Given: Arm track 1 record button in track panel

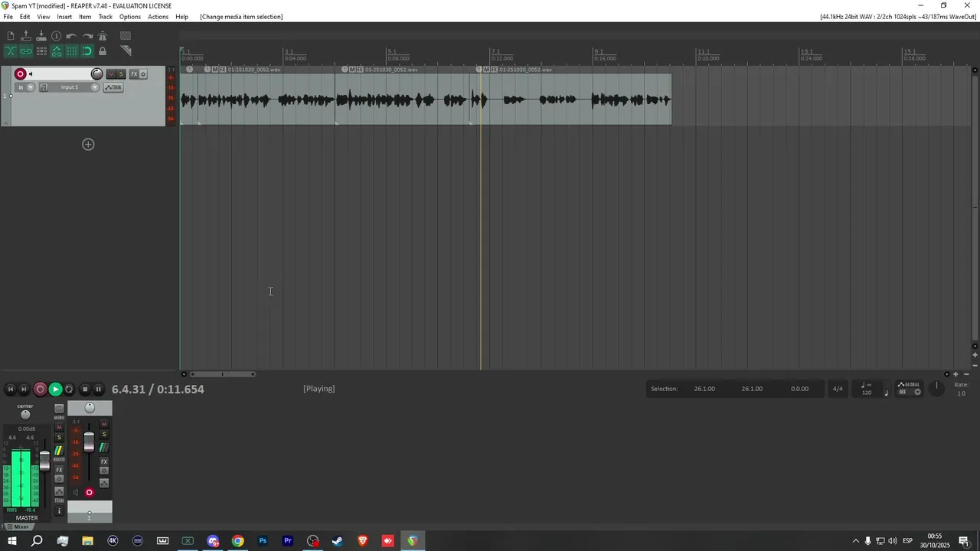Looking at the screenshot, I should (21, 74).
